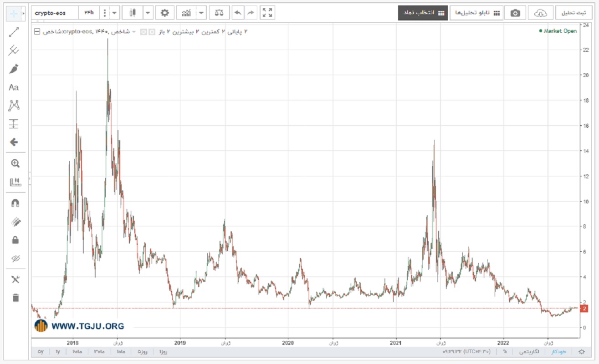Take a chart snapshot with camera icon

click(515, 13)
